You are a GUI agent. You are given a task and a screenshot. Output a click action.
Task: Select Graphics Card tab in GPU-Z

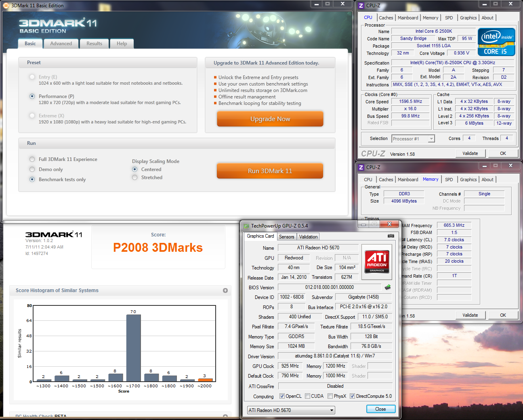pos(260,236)
